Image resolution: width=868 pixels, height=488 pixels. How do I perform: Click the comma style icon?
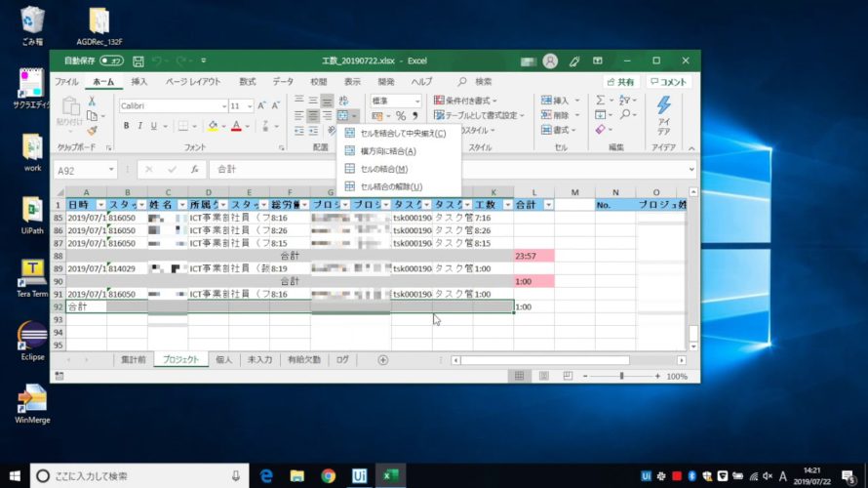tap(414, 116)
